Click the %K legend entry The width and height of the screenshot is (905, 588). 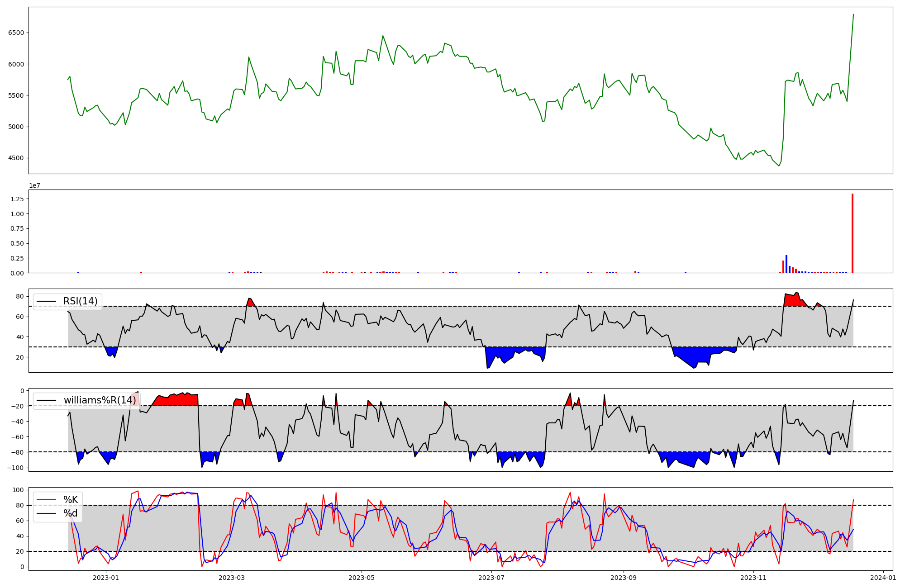(x=71, y=500)
